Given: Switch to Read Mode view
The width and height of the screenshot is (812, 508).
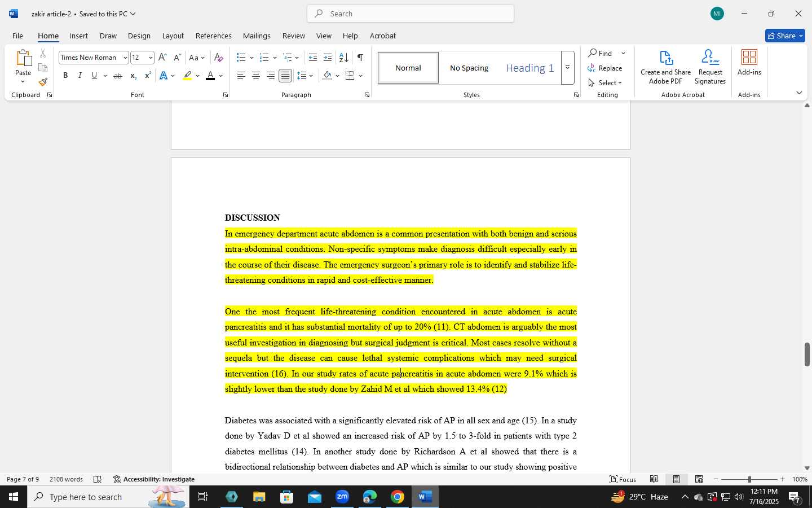Looking at the screenshot, I should point(654,479).
